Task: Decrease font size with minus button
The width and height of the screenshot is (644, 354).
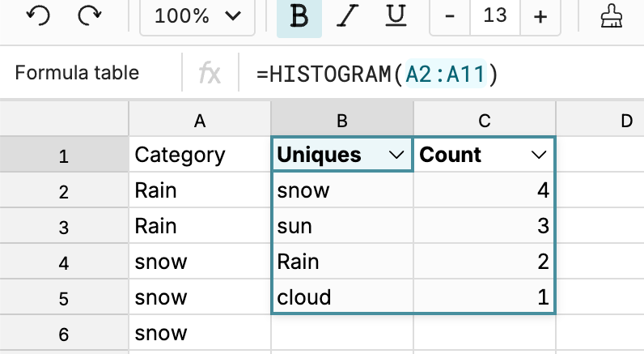Action: [450, 16]
